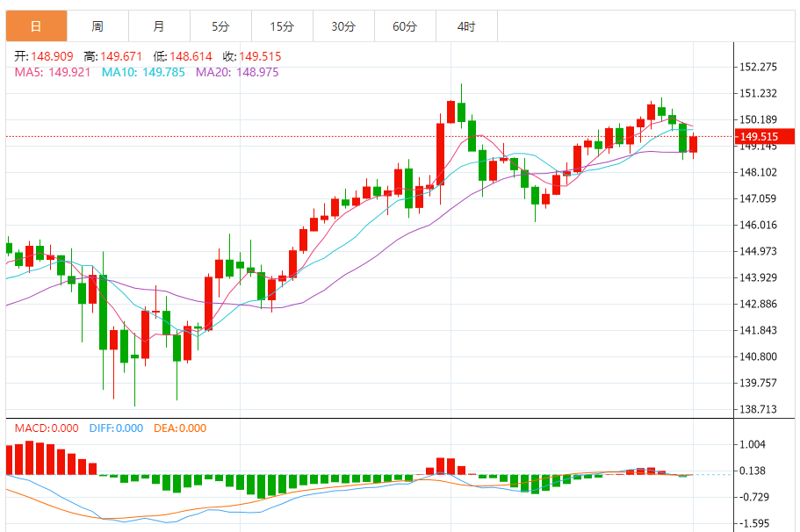Click the 152.275 price axis label

759,67
